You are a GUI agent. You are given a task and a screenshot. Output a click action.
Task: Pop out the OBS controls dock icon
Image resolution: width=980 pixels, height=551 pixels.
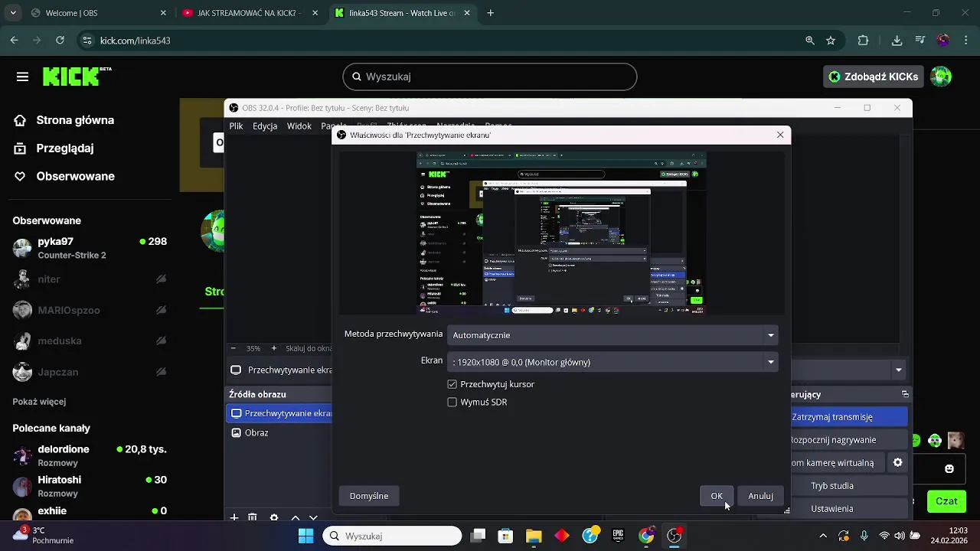coord(905,394)
